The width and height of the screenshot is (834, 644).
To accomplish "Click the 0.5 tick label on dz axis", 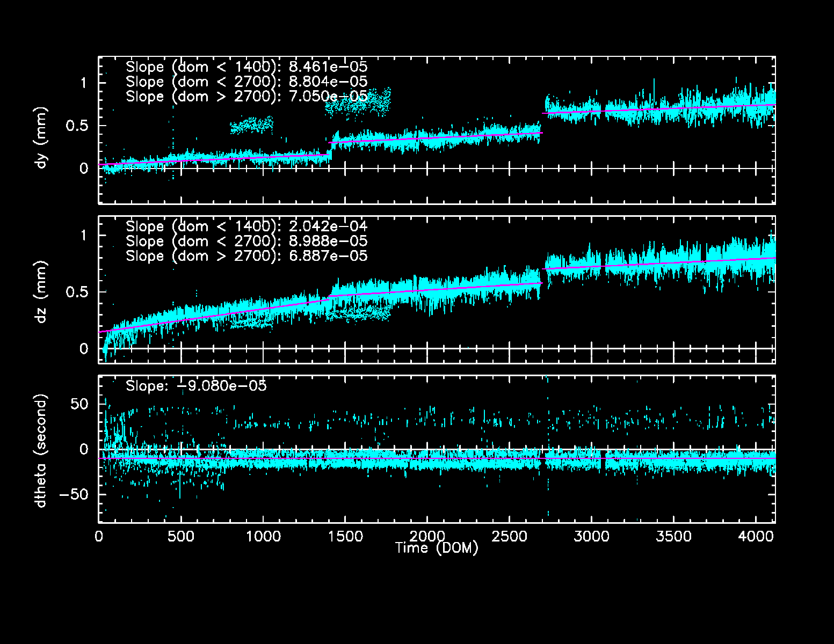I will [76, 292].
